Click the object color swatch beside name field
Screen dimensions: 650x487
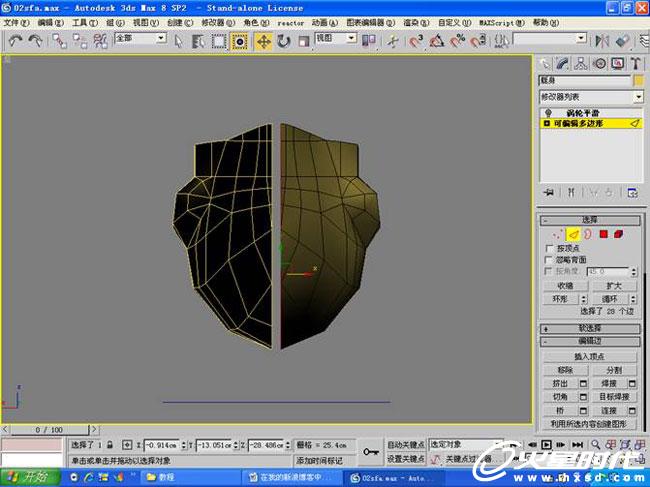click(638, 80)
